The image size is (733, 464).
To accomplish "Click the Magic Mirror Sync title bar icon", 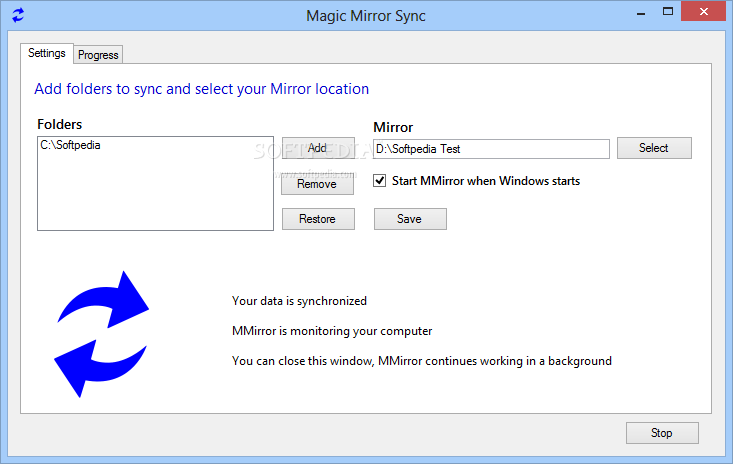I will pyautogui.click(x=18, y=15).
